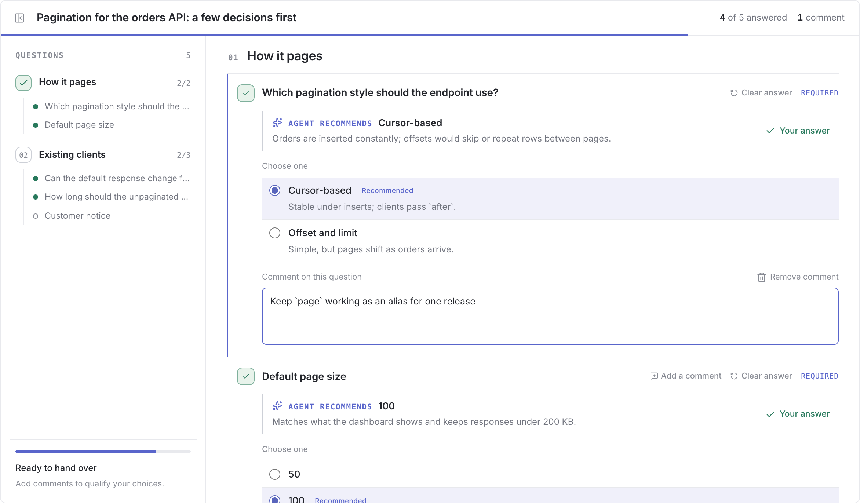Click 'Your answer' beside the 100 recommendation
Image resolution: width=860 pixels, height=504 pixels.
pos(798,414)
